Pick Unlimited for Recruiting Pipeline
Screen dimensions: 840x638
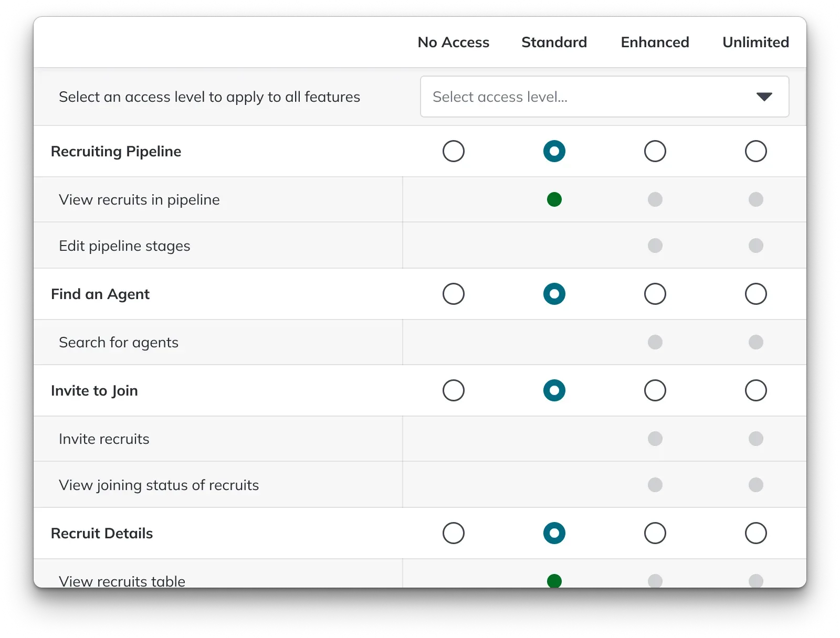click(756, 151)
